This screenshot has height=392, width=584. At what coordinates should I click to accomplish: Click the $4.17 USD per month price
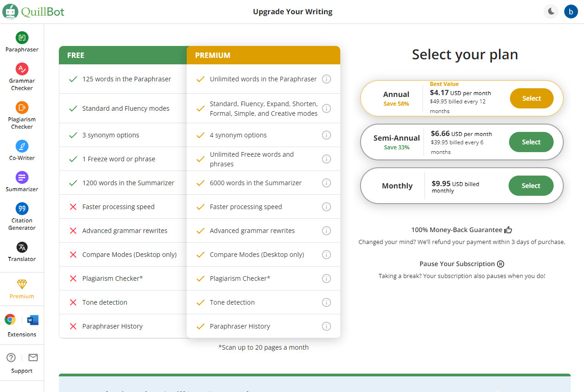point(460,92)
